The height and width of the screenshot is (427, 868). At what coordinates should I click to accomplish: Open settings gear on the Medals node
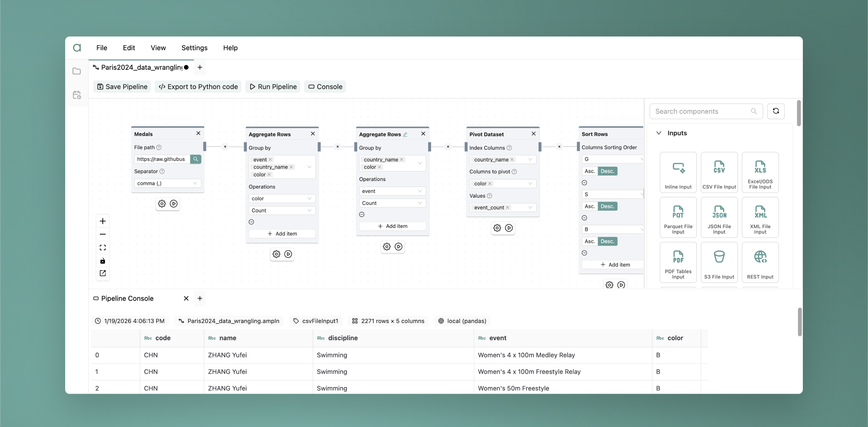(x=161, y=204)
